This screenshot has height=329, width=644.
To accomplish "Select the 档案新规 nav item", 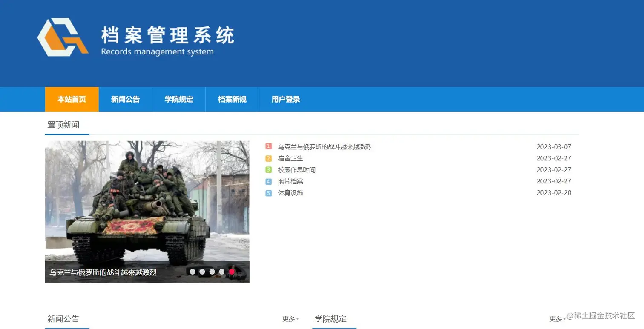I will click(x=232, y=99).
